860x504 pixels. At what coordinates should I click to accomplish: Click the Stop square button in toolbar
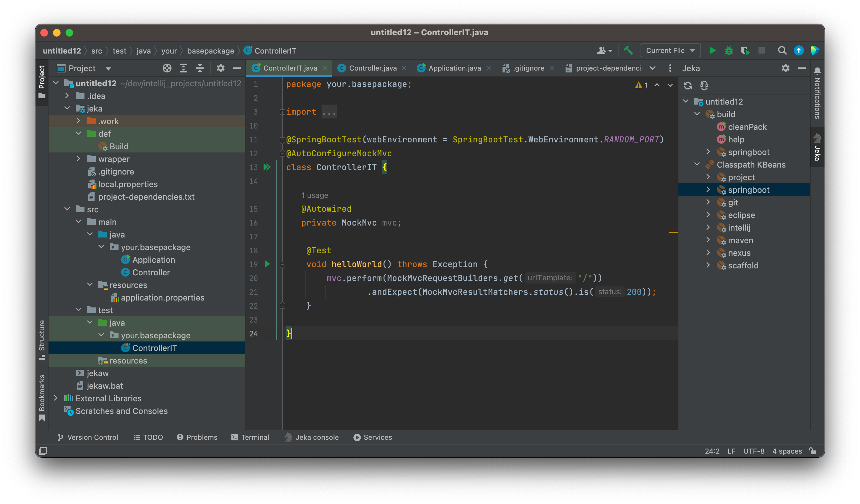(761, 50)
